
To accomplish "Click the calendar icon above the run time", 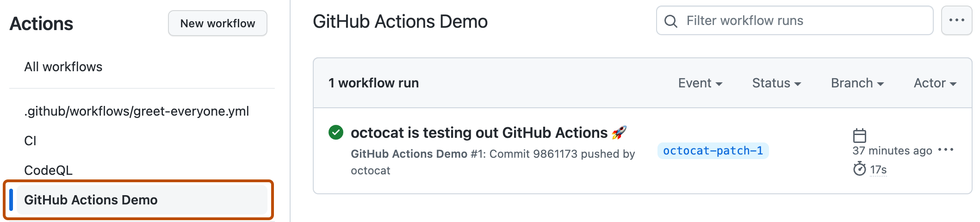I will coord(859,136).
